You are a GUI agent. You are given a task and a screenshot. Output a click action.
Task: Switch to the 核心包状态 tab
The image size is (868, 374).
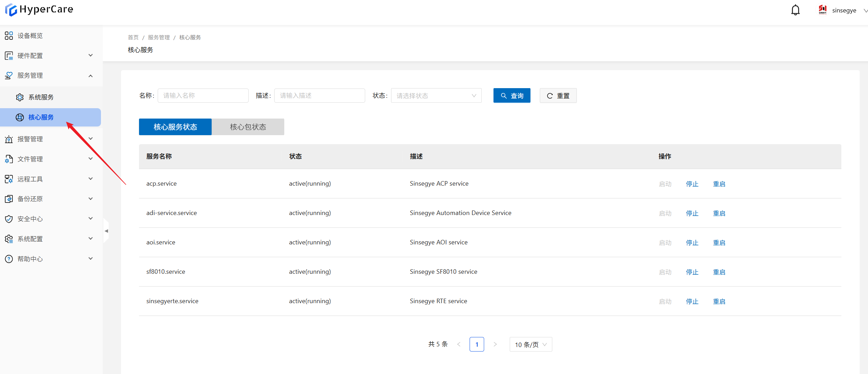click(x=248, y=127)
